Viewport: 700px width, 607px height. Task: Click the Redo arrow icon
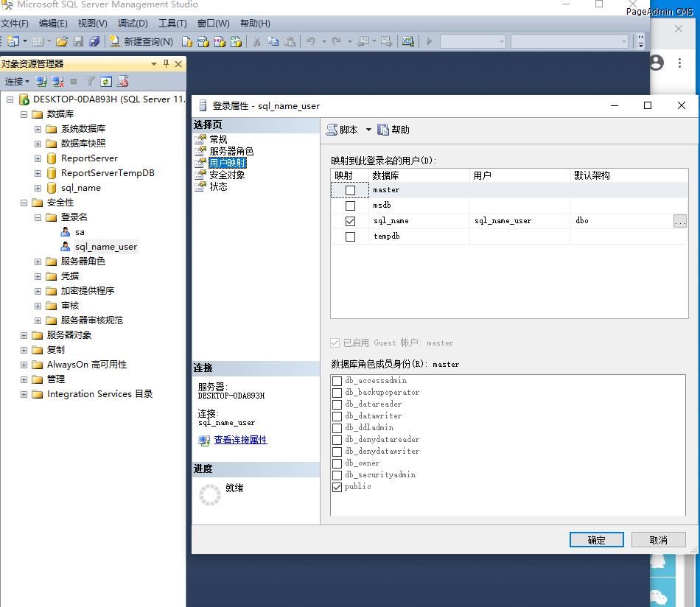click(337, 41)
